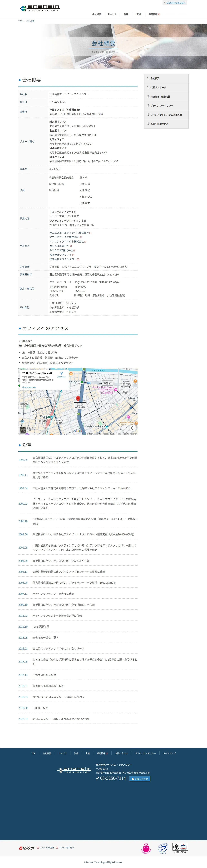Viewport: 207px width, 868px height.
Task: Click the プライバシーポリシー footer link
Action: (145, 754)
